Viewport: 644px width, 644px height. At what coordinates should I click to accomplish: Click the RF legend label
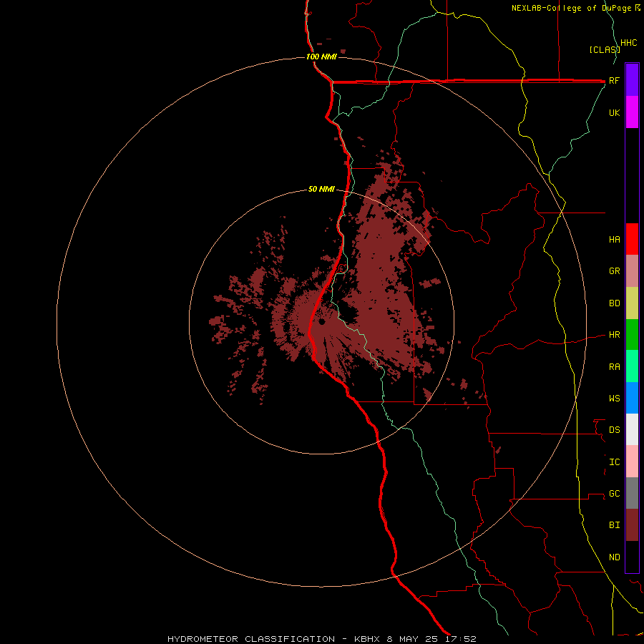[x=614, y=80]
